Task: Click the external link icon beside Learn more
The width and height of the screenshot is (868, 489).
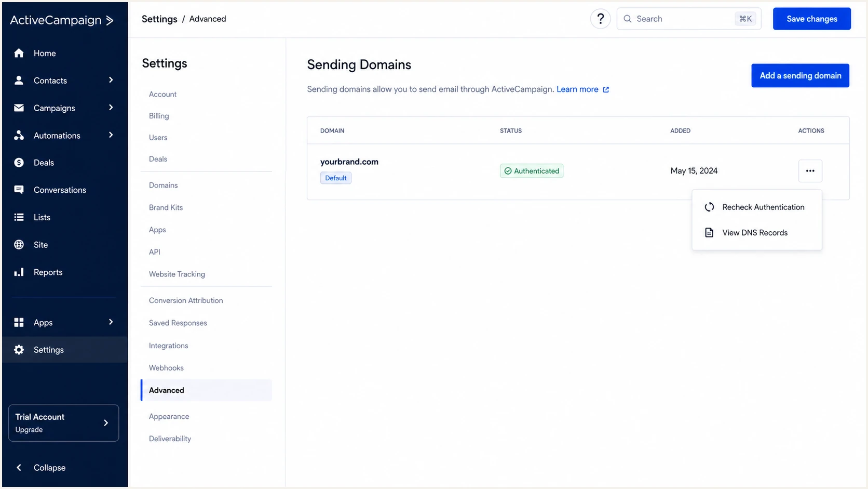Action: pos(606,89)
